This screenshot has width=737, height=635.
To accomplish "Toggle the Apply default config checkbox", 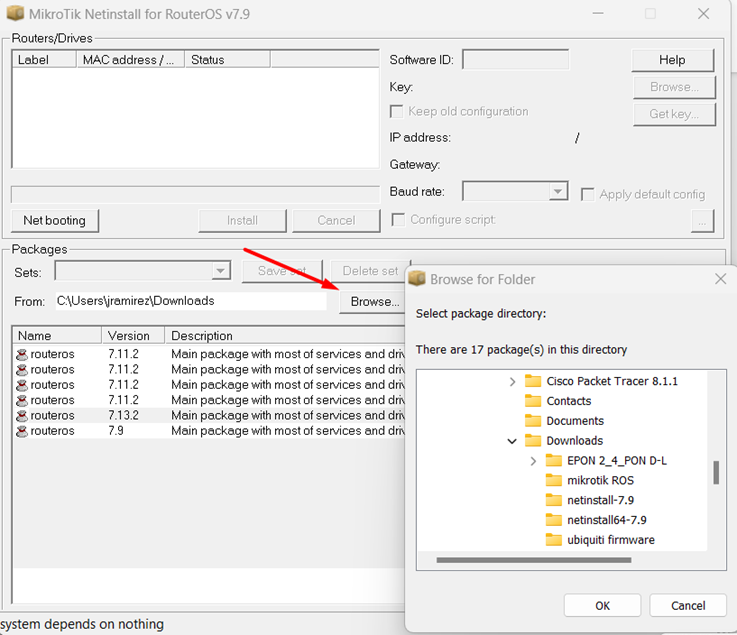I will click(x=588, y=194).
